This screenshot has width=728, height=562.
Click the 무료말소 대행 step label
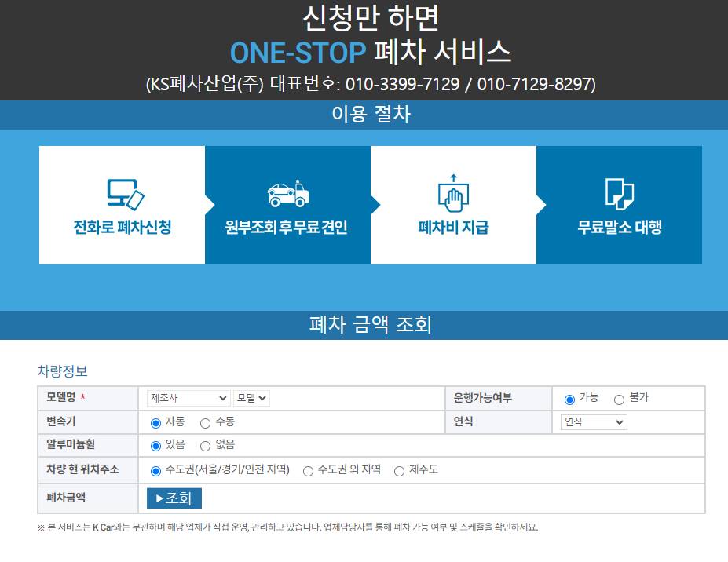coord(620,227)
